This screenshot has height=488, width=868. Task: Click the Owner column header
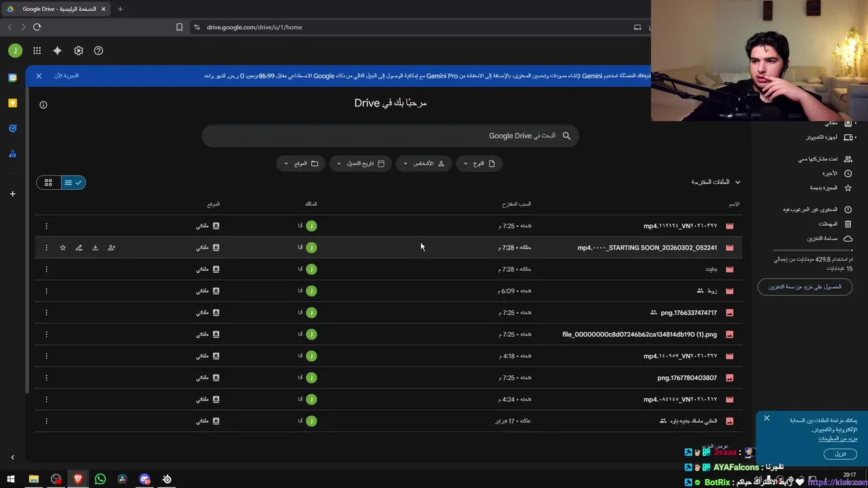point(311,204)
